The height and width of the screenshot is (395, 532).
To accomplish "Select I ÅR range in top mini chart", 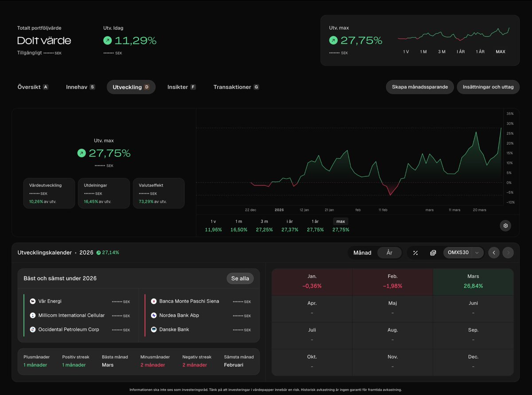I will point(461,52).
